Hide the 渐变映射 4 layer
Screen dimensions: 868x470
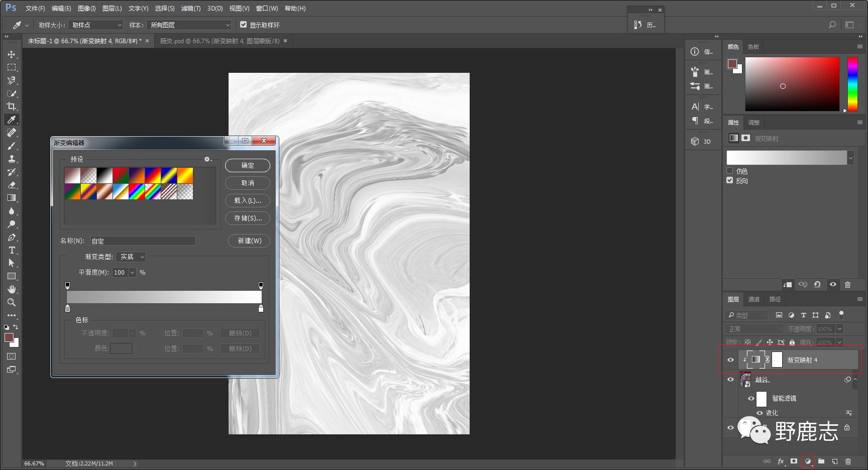tap(730, 360)
